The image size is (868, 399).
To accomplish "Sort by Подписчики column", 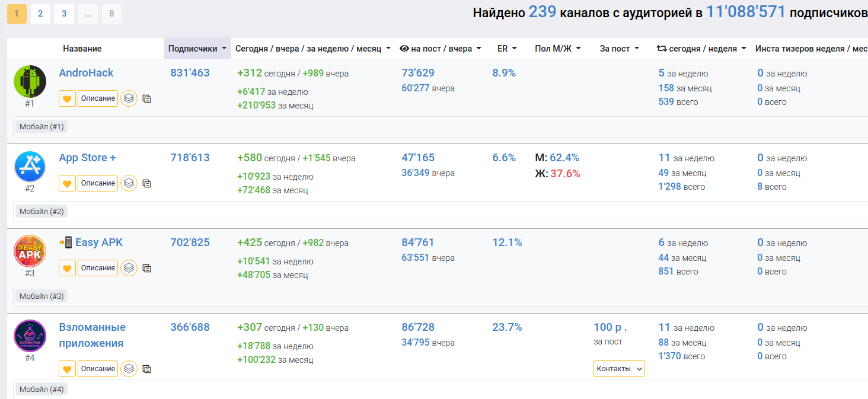I will pyautogui.click(x=197, y=49).
